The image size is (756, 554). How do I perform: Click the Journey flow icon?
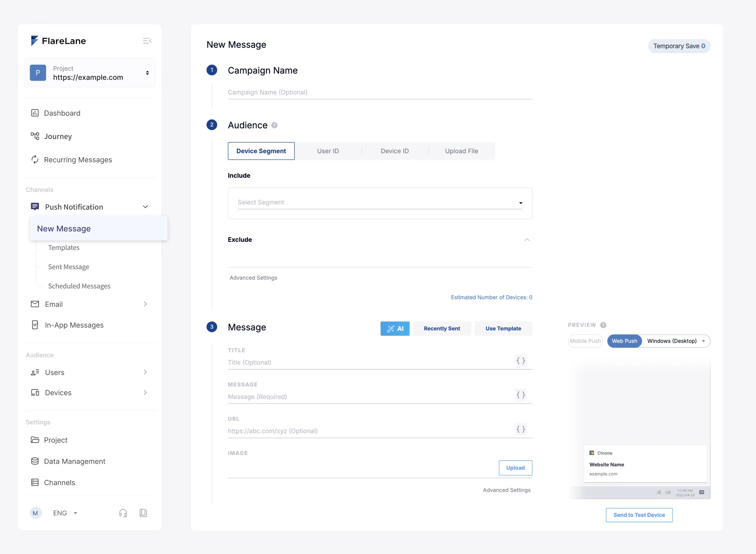tap(35, 136)
